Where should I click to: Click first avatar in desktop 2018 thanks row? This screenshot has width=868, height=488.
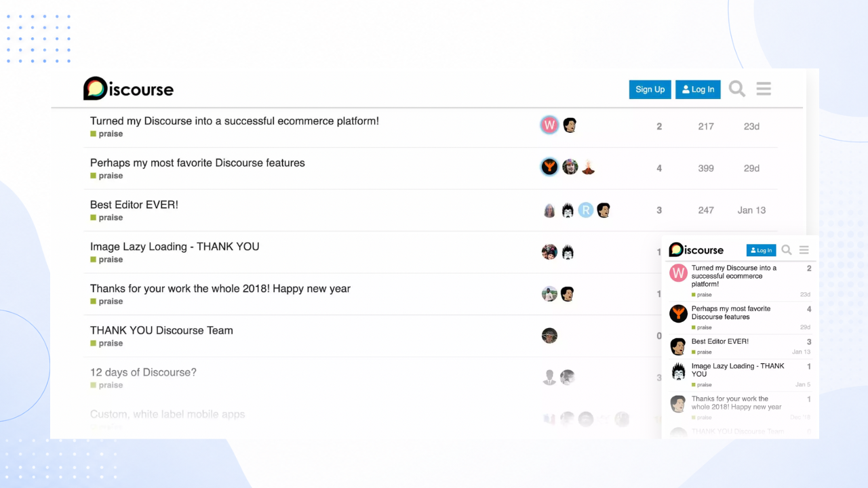click(x=549, y=294)
